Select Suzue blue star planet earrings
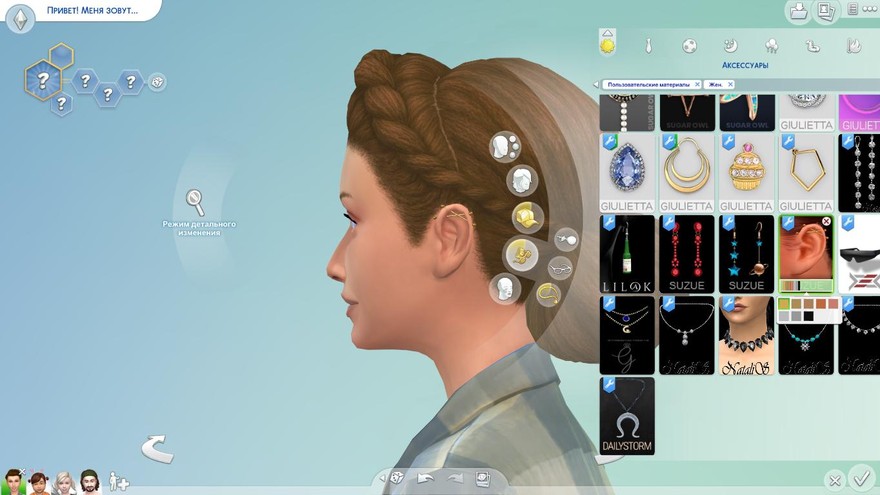 [x=746, y=254]
